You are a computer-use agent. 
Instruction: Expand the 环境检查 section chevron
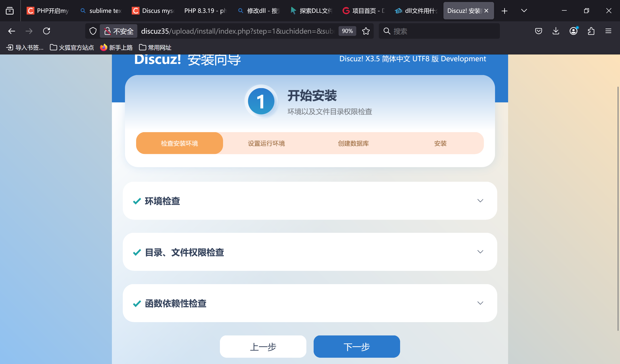[x=480, y=200]
